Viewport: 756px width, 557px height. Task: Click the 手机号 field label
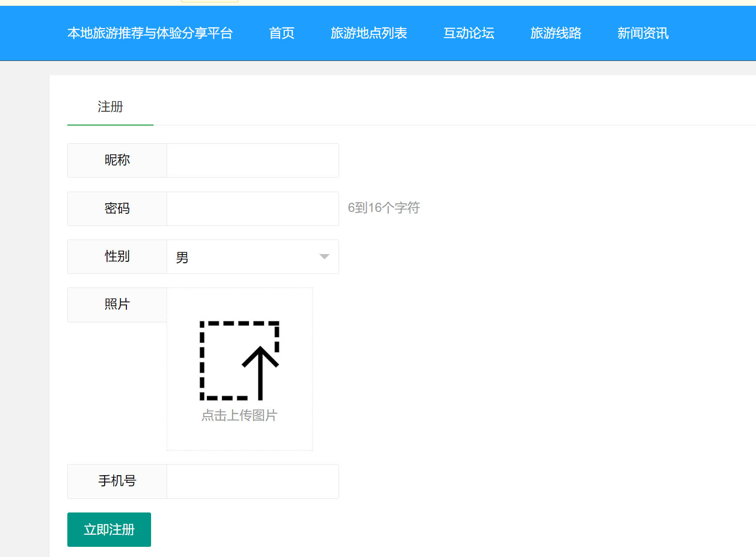117,481
